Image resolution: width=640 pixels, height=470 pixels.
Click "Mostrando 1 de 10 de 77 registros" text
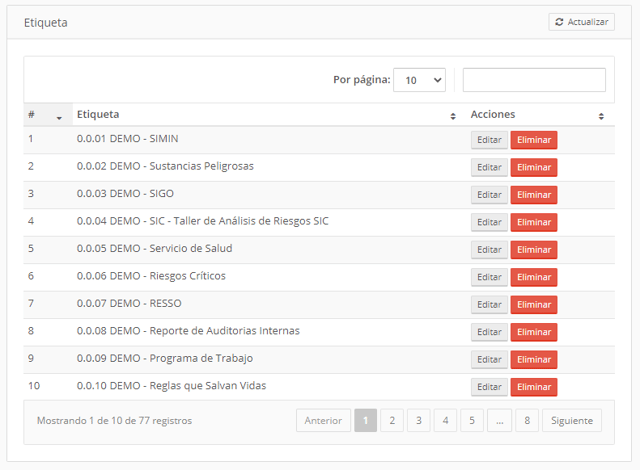114,421
